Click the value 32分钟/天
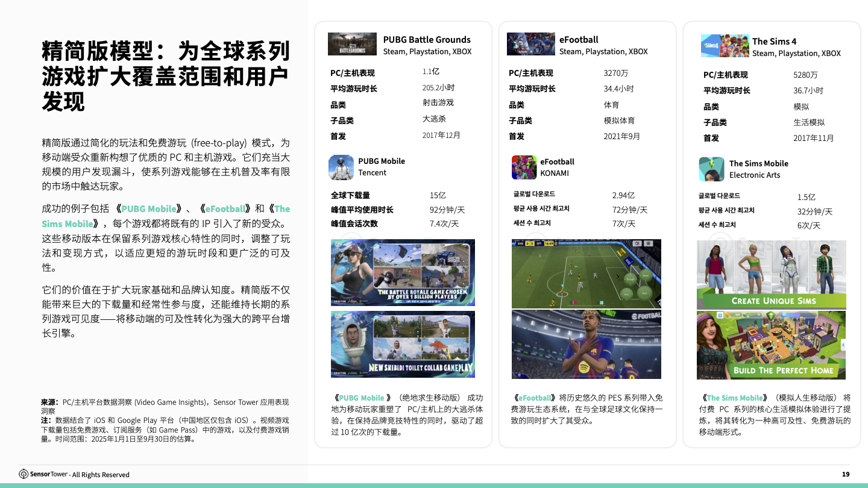This screenshot has width=868, height=488. (815, 211)
